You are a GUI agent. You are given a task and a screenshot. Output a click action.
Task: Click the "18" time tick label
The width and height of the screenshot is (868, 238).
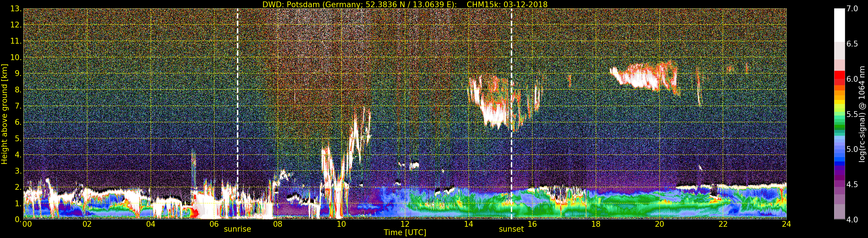(x=596, y=224)
